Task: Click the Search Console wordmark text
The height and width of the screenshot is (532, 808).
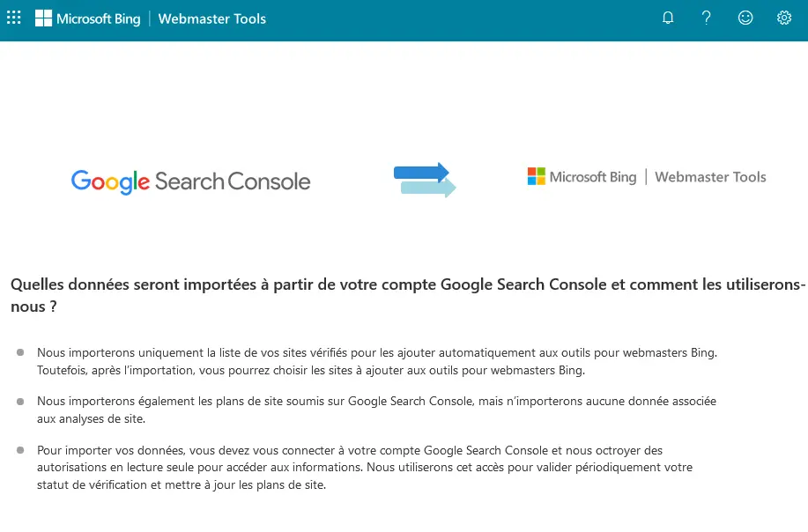Action: [x=233, y=181]
